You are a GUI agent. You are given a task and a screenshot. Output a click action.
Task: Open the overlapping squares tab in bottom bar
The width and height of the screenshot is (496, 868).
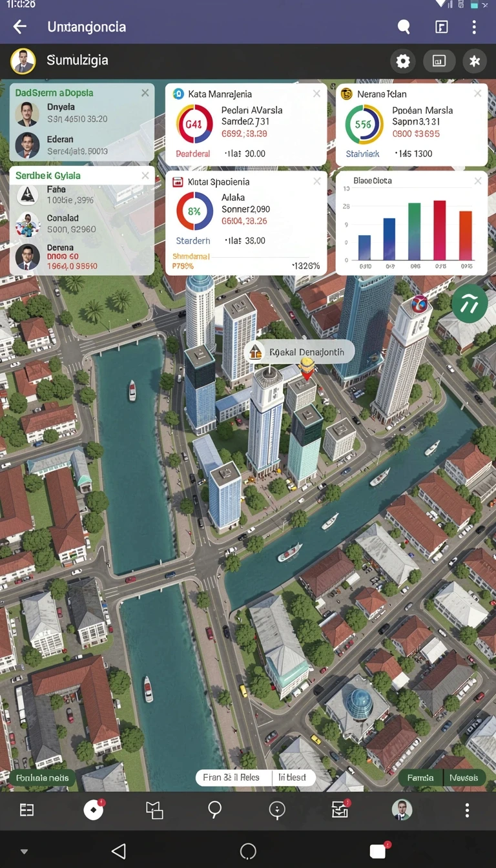click(x=154, y=811)
